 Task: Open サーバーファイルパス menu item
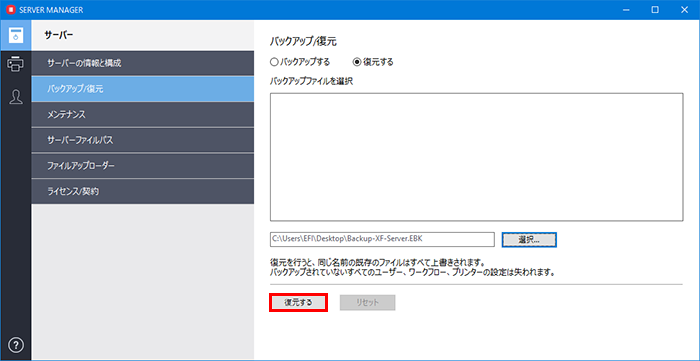point(143,141)
